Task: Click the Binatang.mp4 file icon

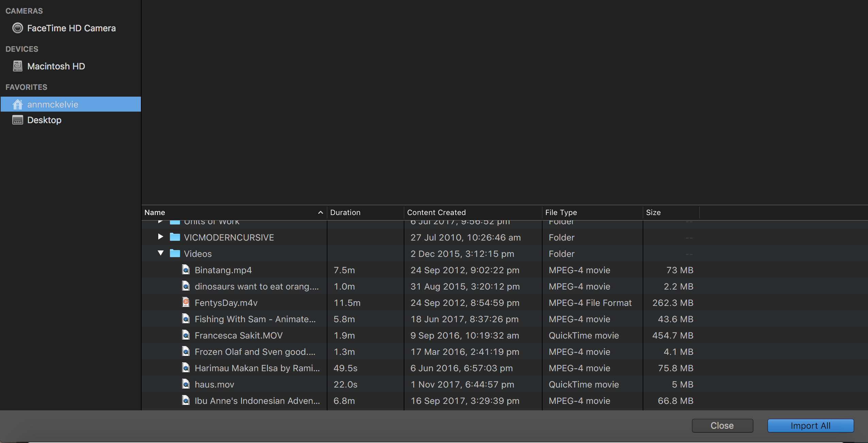Action: click(x=186, y=270)
